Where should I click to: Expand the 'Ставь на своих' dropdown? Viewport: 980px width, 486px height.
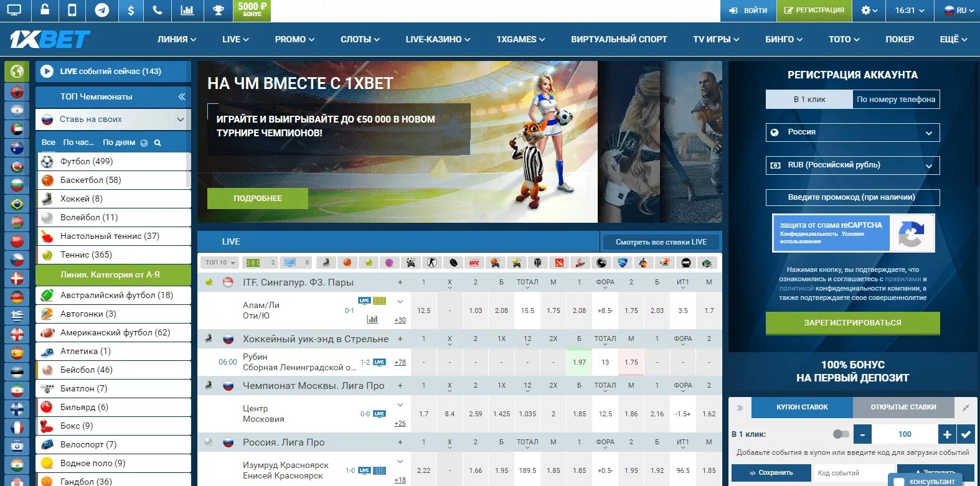(181, 119)
